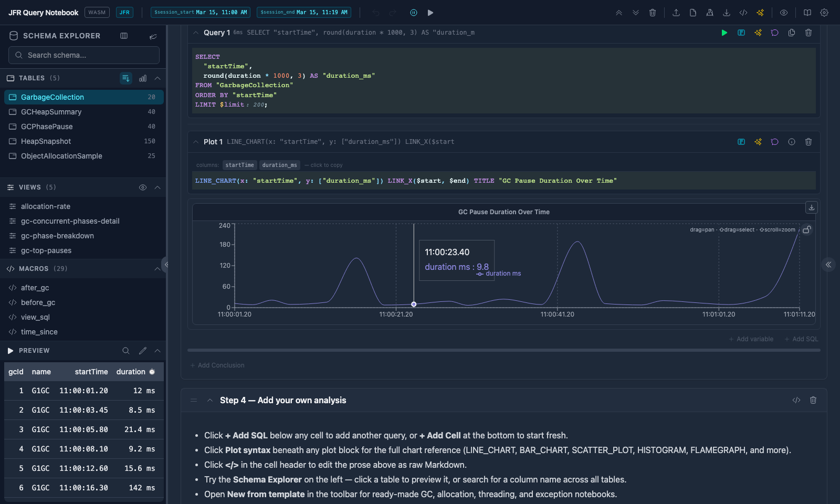Click the undo arrow in the top toolbar

[376, 13]
